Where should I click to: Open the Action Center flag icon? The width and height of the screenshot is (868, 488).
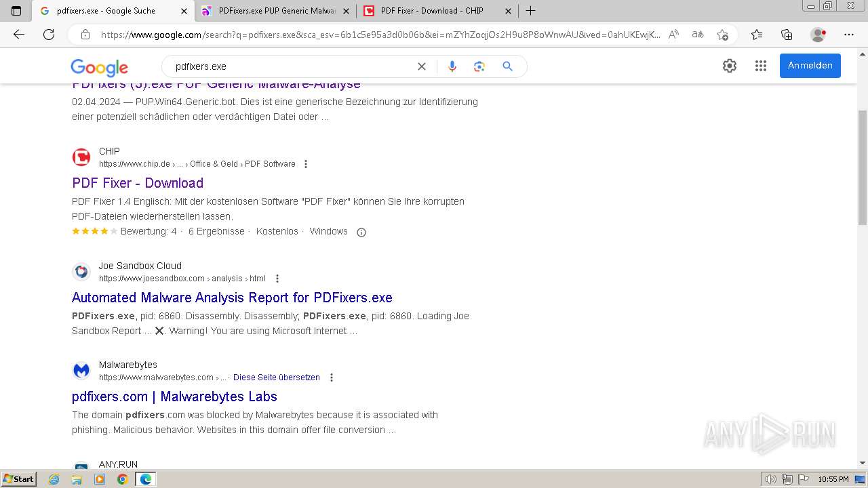click(x=803, y=479)
